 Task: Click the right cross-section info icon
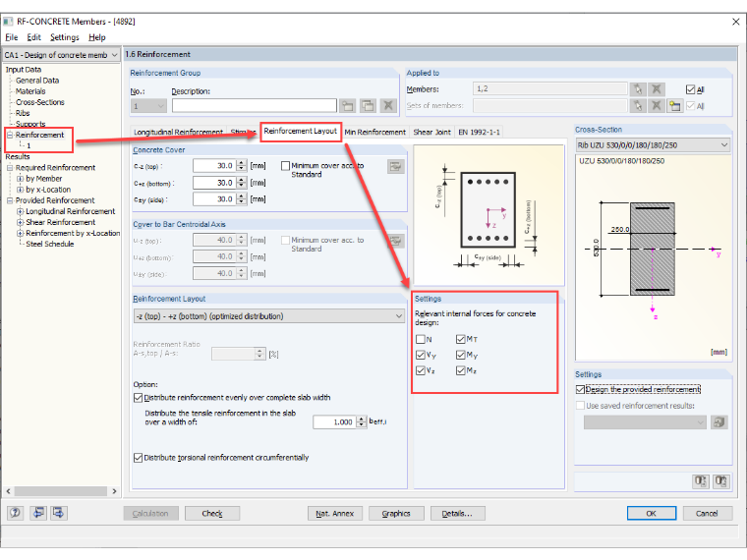coord(720,481)
